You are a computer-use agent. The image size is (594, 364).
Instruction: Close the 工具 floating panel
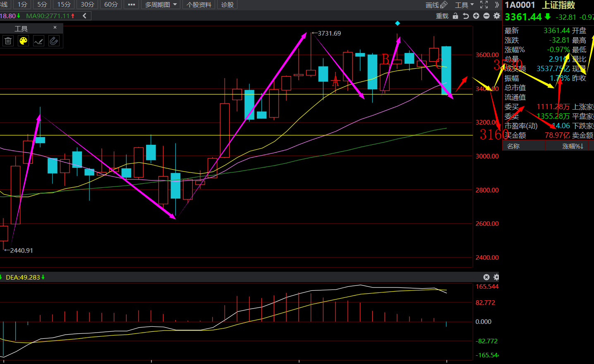click(x=55, y=27)
